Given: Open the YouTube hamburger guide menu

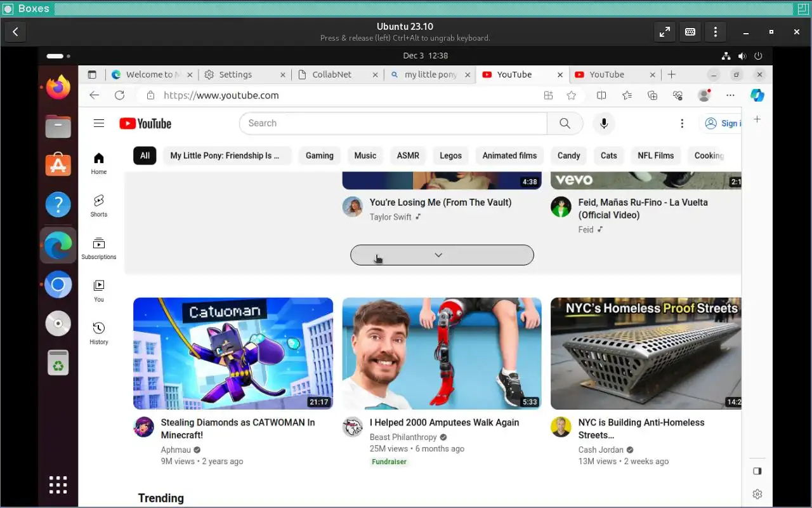Looking at the screenshot, I should tap(98, 123).
